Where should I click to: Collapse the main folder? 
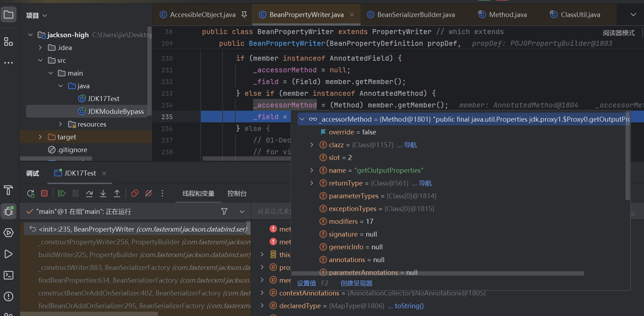pyautogui.click(x=51, y=73)
